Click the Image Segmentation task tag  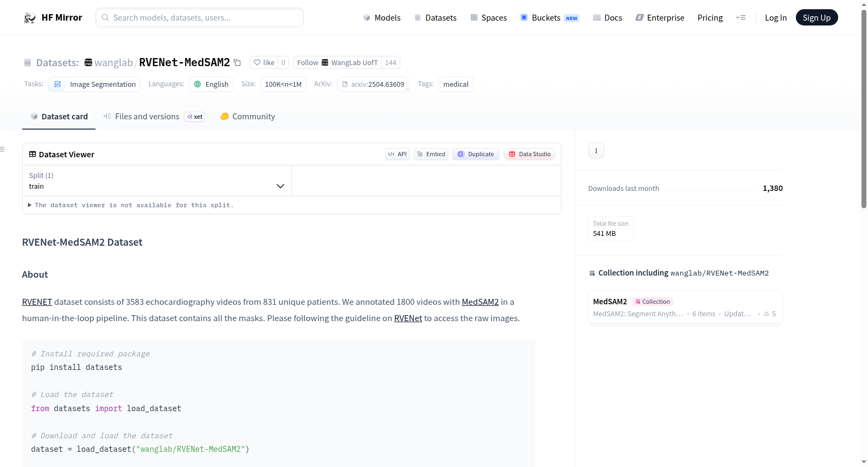pos(94,84)
